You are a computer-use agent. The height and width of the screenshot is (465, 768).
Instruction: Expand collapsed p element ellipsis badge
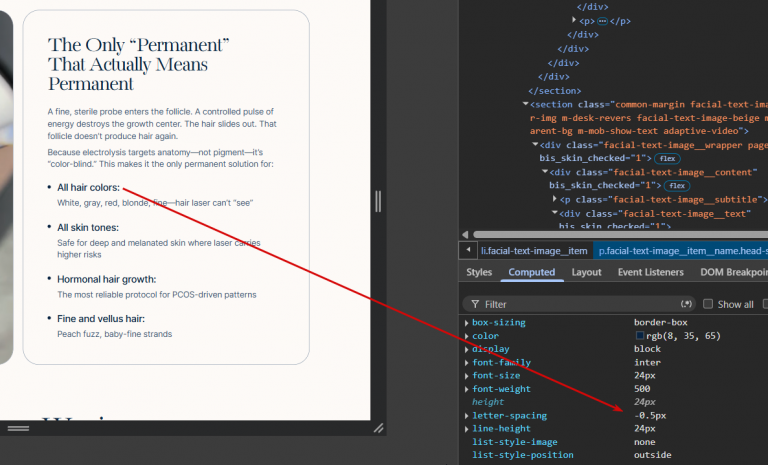click(602, 21)
